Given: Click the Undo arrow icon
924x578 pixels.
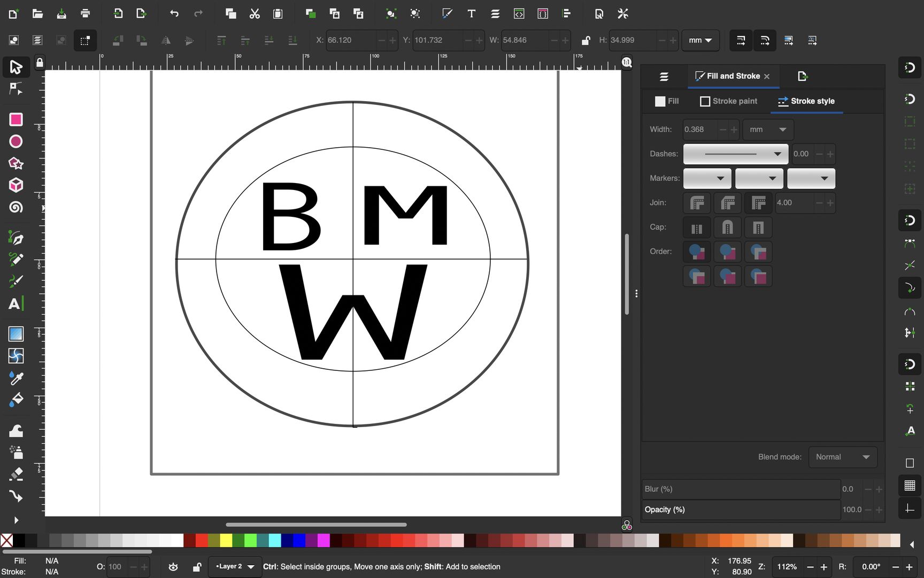Looking at the screenshot, I should click(x=174, y=13).
